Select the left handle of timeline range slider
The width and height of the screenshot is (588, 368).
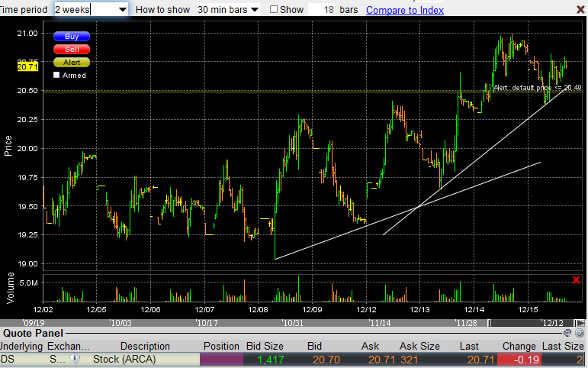click(489, 323)
